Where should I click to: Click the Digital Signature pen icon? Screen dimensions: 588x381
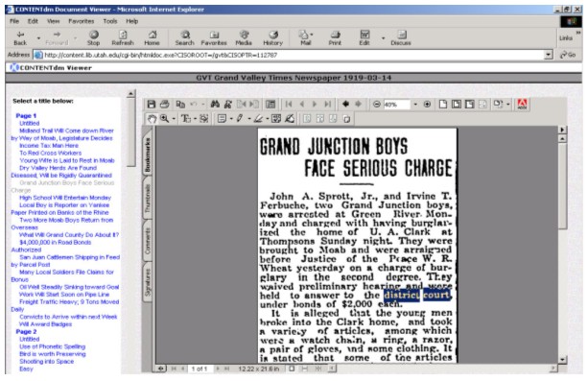coord(289,119)
